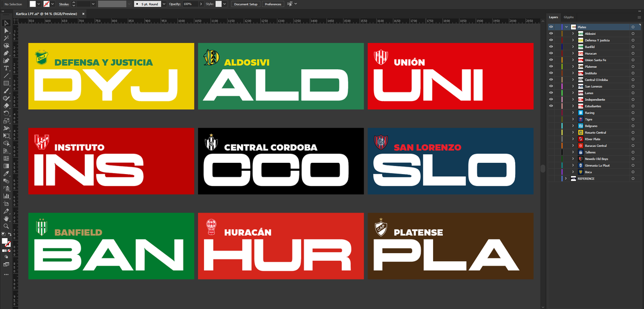The image size is (644, 309).
Task: Hide the Plates layer eye icon
Action: click(551, 27)
